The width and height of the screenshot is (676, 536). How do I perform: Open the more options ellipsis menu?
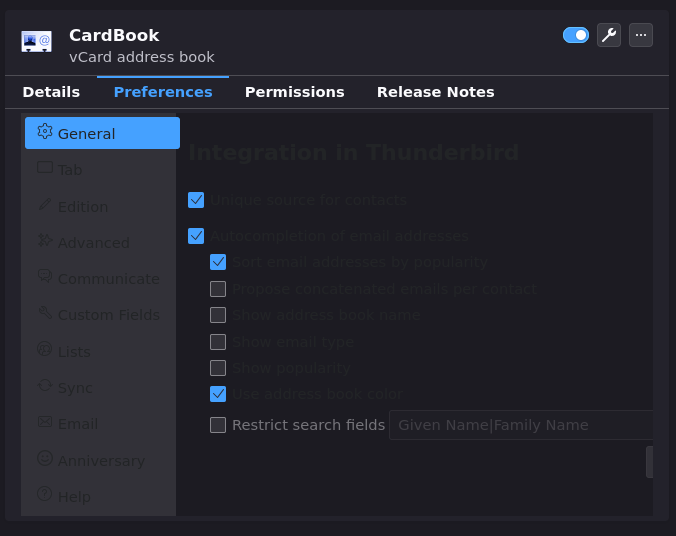641,35
